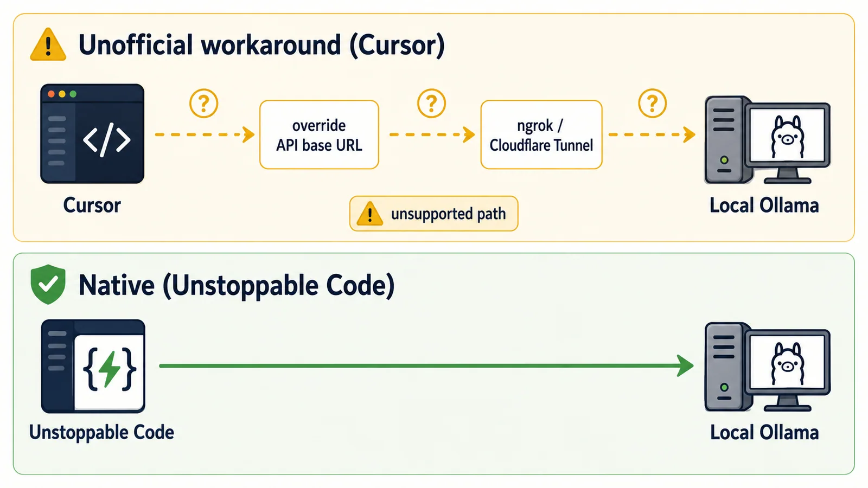The image size is (868, 488).
Task: Click the small warning icon in the unsupported path badge
Action: 370,214
